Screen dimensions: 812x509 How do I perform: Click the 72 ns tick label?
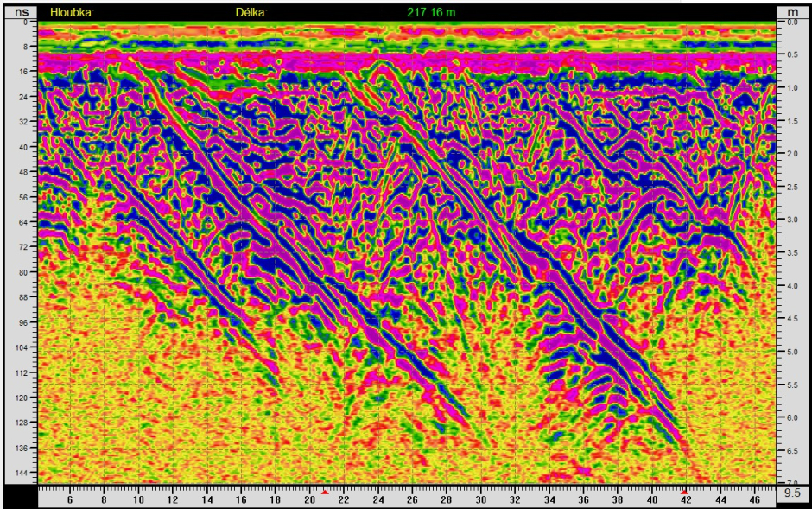(x=24, y=247)
